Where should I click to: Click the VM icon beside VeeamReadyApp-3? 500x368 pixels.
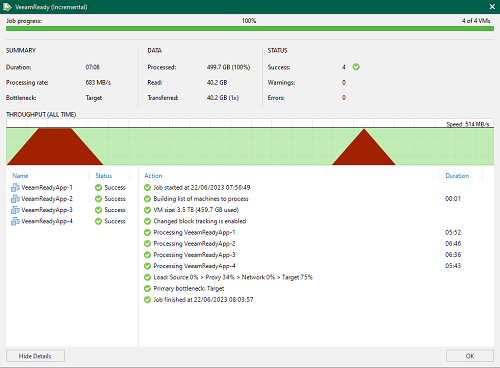pos(15,210)
